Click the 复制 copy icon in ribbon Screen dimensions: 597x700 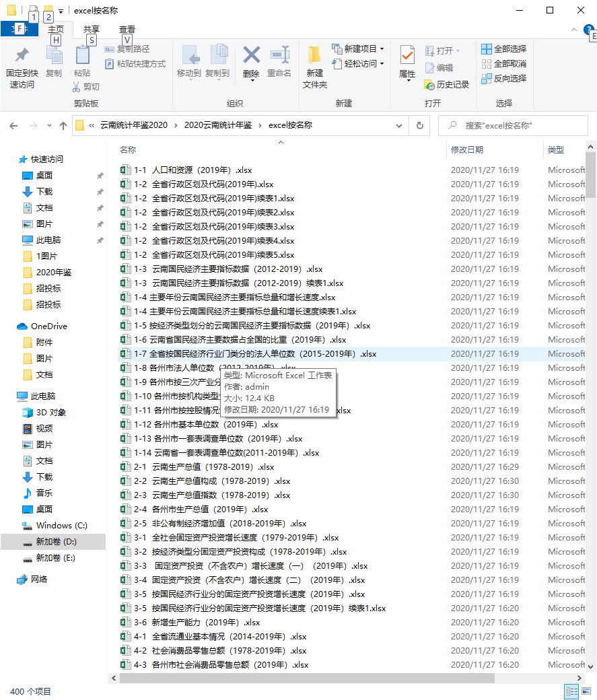click(54, 57)
